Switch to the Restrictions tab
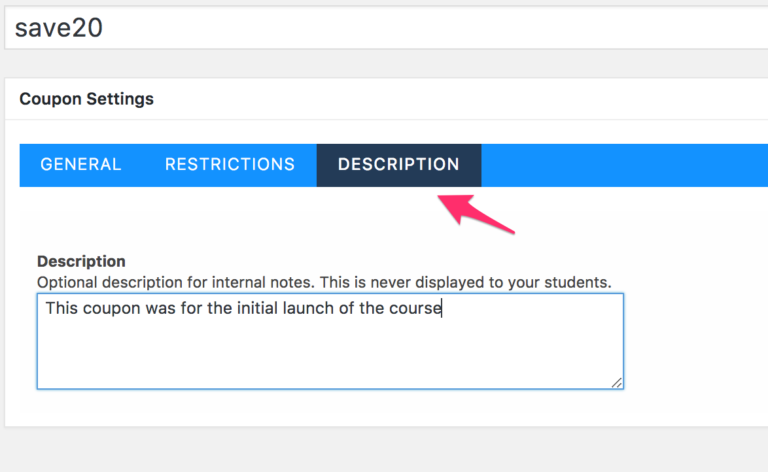768x472 pixels. coord(230,165)
